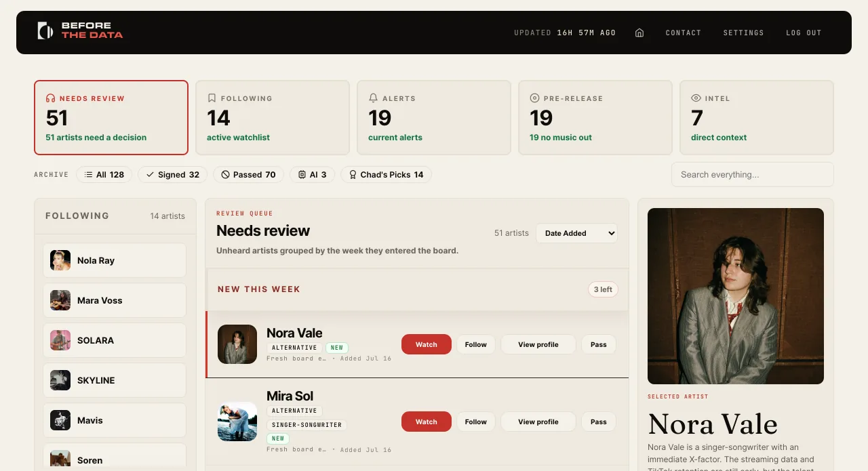Select the Intel stat card
Viewport: 868px width, 471px height.
[x=757, y=118]
